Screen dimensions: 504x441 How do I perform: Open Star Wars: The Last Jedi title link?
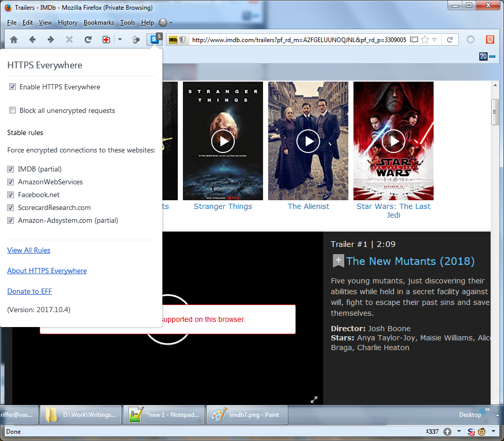tap(394, 210)
